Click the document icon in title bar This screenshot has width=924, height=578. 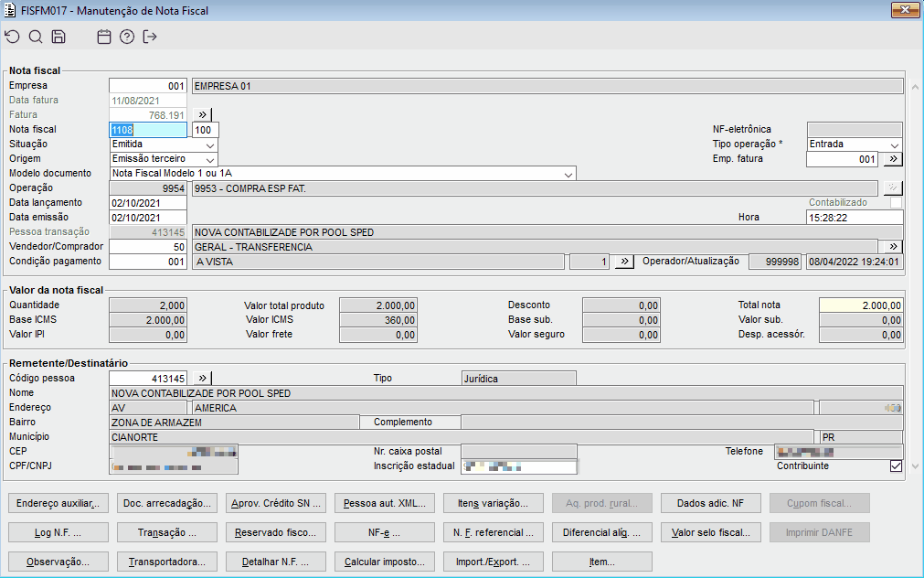click(x=10, y=10)
